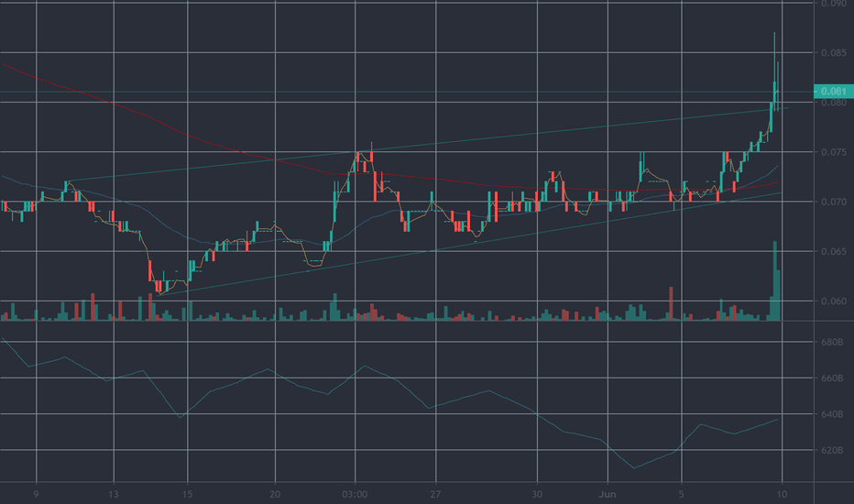854x504 pixels.
Task: Select the 0.075 price axis label
Action: (x=833, y=152)
